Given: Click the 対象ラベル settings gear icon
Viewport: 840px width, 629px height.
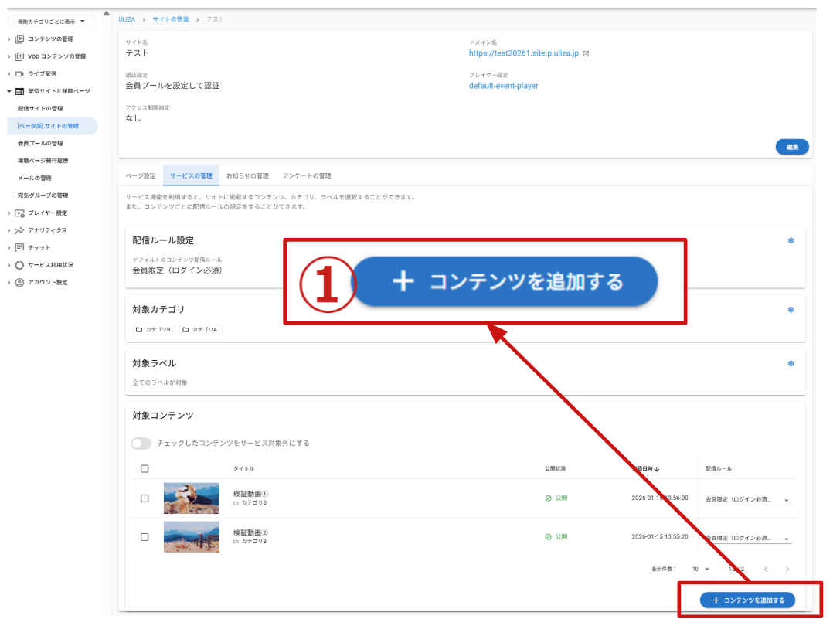Looking at the screenshot, I should [791, 363].
